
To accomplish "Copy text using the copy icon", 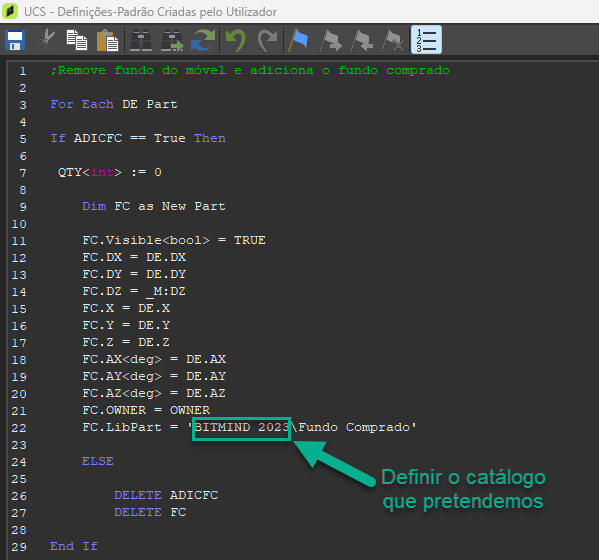I will click(x=77, y=40).
